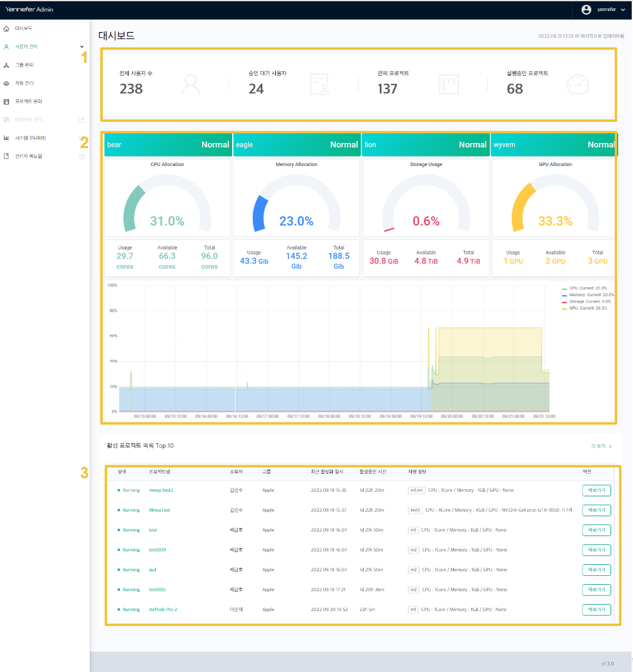Open the AirPods Pro 2 project link
633x672 pixels.
(x=163, y=609)
